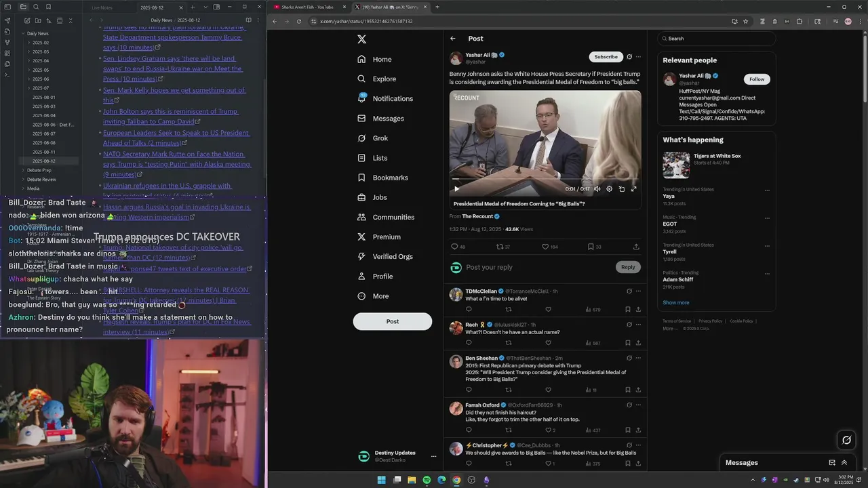The image size is (868, 488).
Task: Open the Windows Start menu
Action: 381,480
